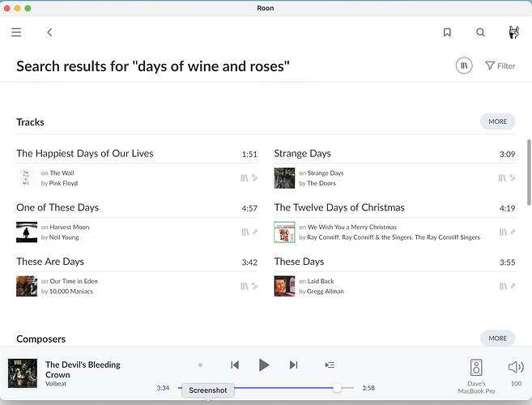Select track One of These Days

[x=57, y=207]
